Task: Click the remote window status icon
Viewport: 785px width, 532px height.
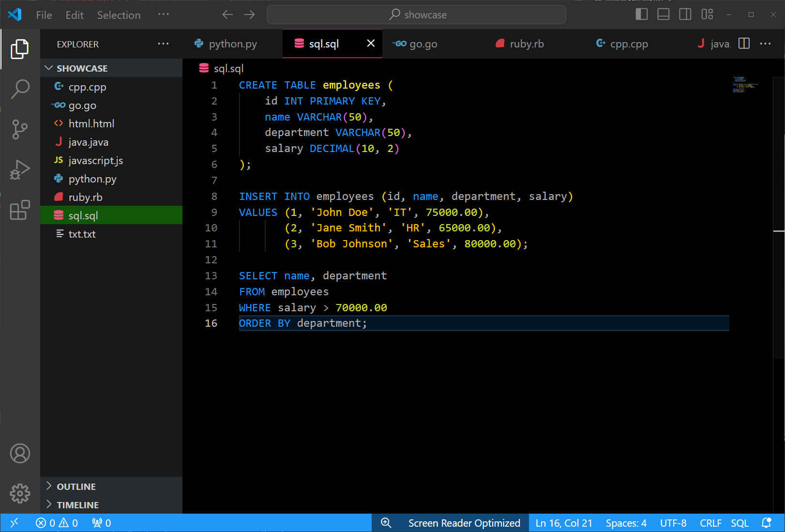Action: [14, 523]
